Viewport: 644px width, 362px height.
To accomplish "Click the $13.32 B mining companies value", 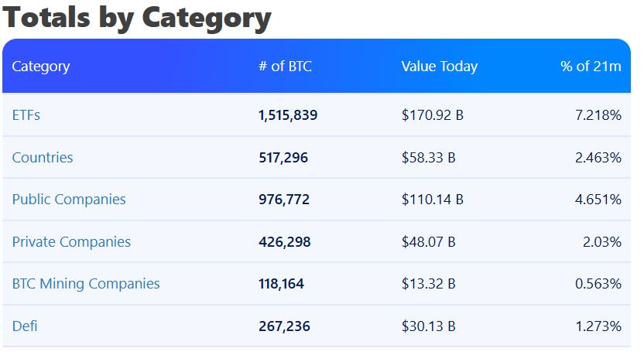I will (428, 284).
